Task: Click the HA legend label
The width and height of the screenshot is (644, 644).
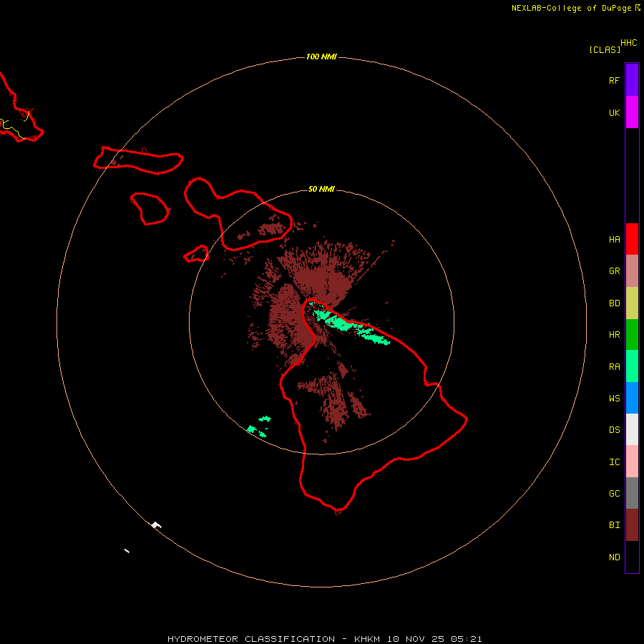Action: click(x=614, y=239)
